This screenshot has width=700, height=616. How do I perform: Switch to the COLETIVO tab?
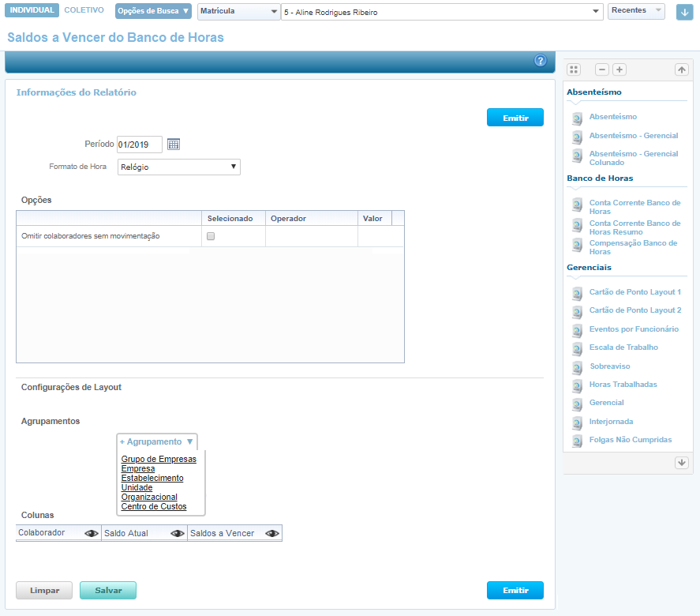point(84,10)
